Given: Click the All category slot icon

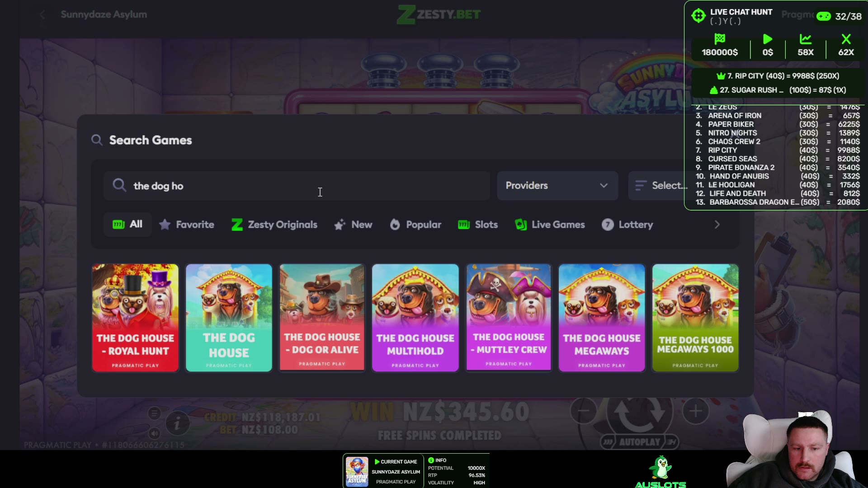Looking at the screenshot, I should (118, 225).
